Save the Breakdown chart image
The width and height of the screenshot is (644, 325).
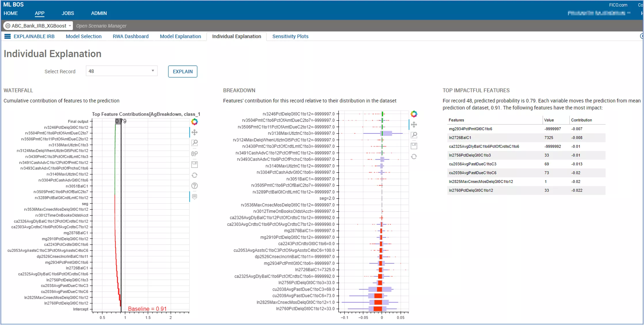pos(414,146)
